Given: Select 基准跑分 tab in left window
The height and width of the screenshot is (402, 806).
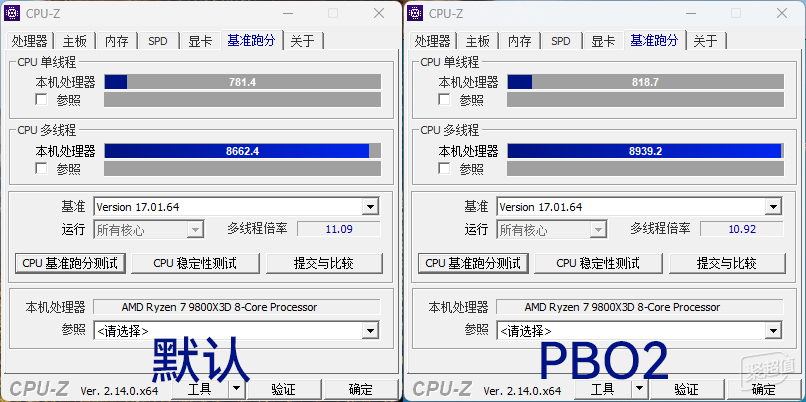Looking at the screenshot, I should click(252, 40).
